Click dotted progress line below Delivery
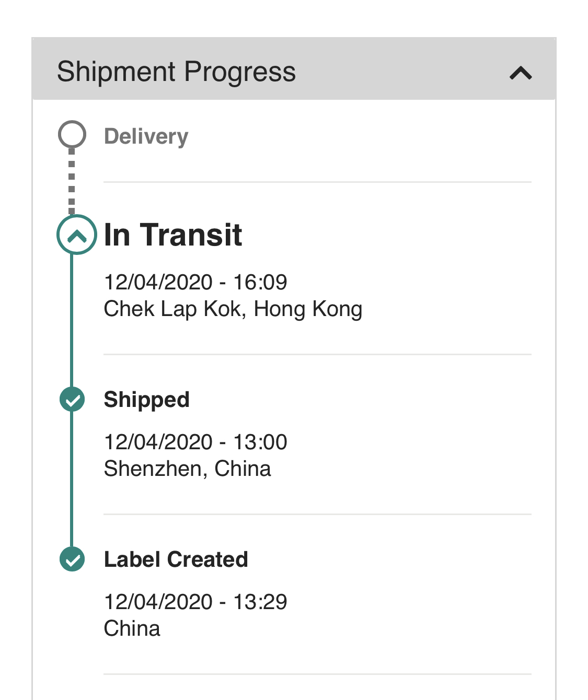Screen dimensions: 588x700 point(72,181)
